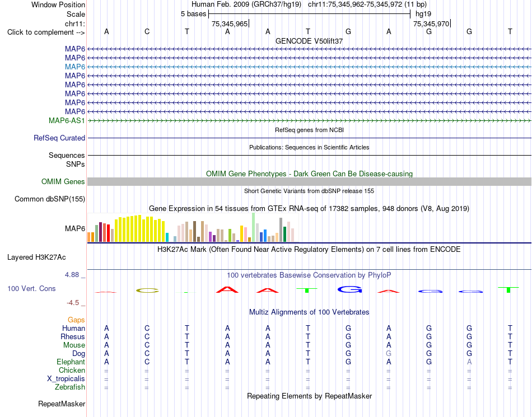Click the Common dbSNP(155) label
This screenshot has width=532, height=417.
pos(50,199)
